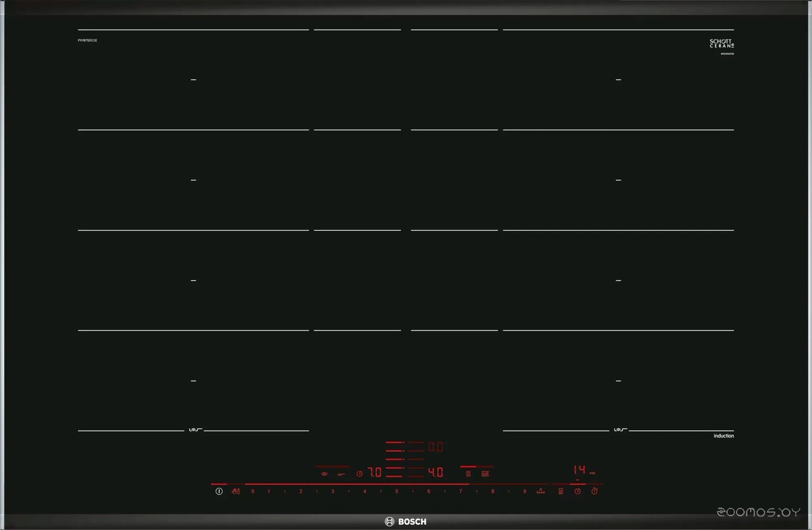Select power level 2 on the slider
The width and height of the screenshot is (812, 530).
point(300,491)
